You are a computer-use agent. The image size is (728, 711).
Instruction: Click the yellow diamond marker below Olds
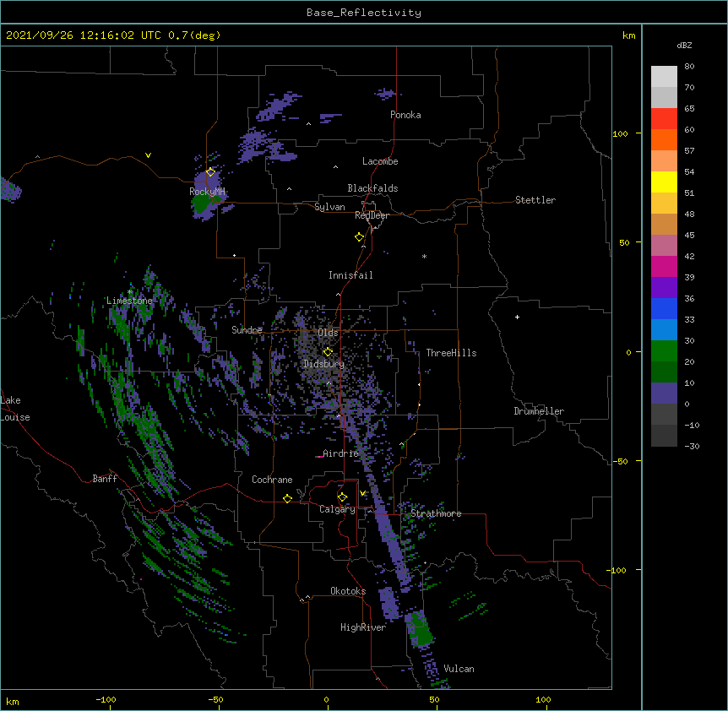pyautogui.click(x=328, y=352)
